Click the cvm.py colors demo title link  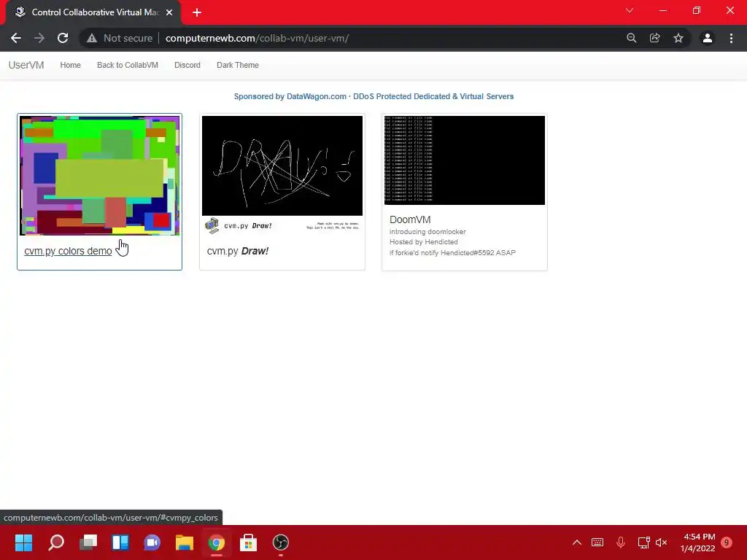[x=68, y=251]
